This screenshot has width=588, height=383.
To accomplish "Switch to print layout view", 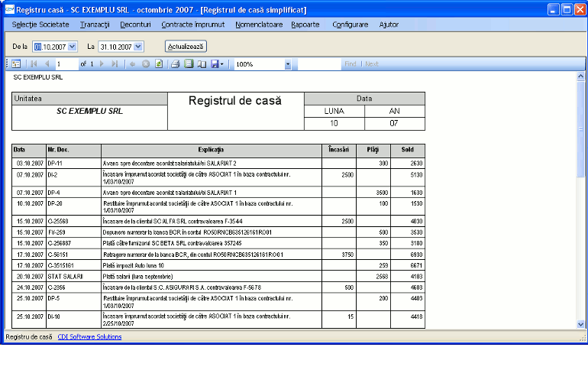I will click(189, 64).
